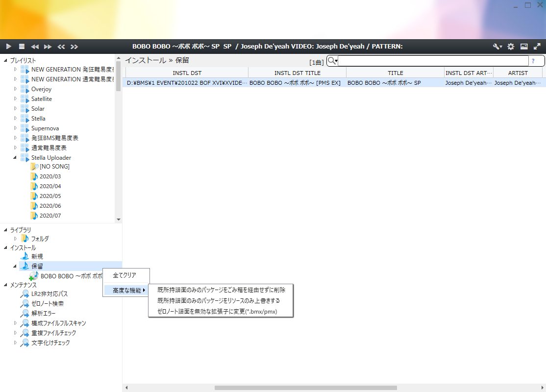Expand the フォルダ node
Screen dimensions: 546x392
[x=15, y=239]
